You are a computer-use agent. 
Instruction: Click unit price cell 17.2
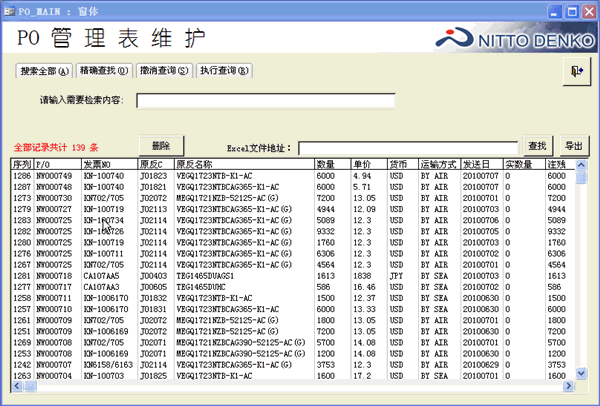362,376
